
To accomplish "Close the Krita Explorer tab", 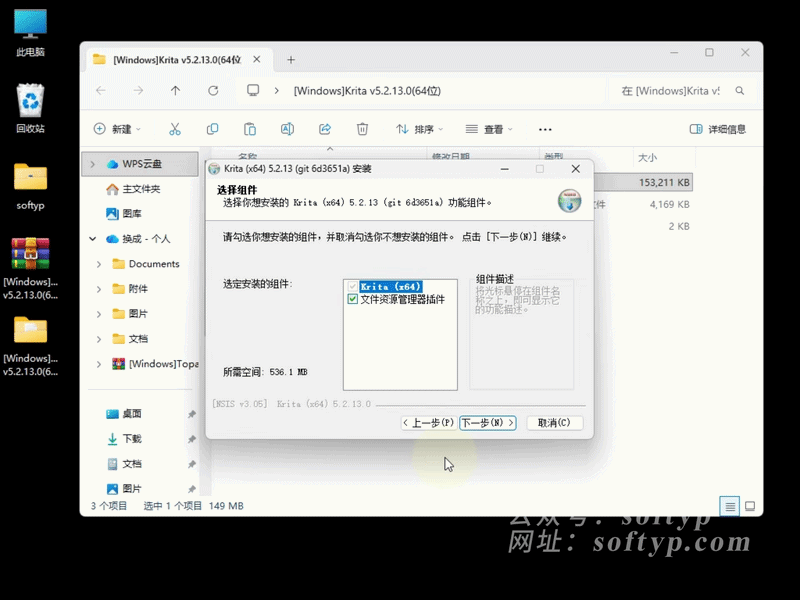I will coord(257,60).
